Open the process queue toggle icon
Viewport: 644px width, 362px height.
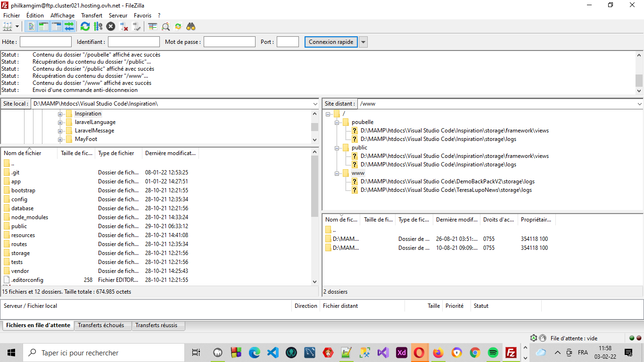pos(98,26)
